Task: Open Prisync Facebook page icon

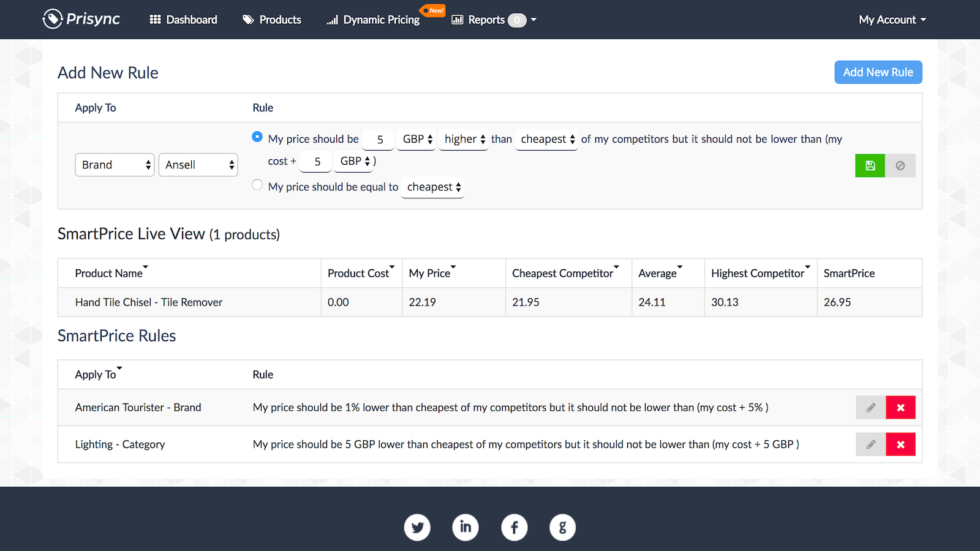Action: click(514, 527)
